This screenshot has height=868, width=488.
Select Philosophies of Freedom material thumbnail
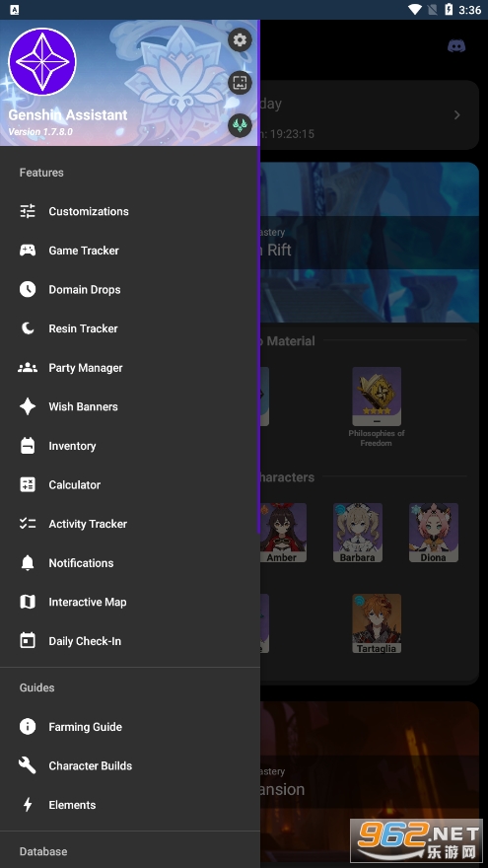click(377, 397)
